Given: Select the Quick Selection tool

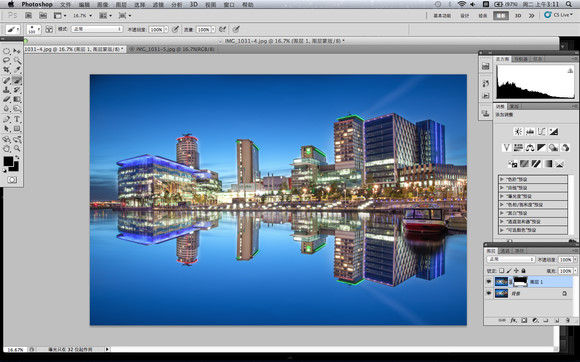Looking at the screenshot, I should click(x=17, y=60).
